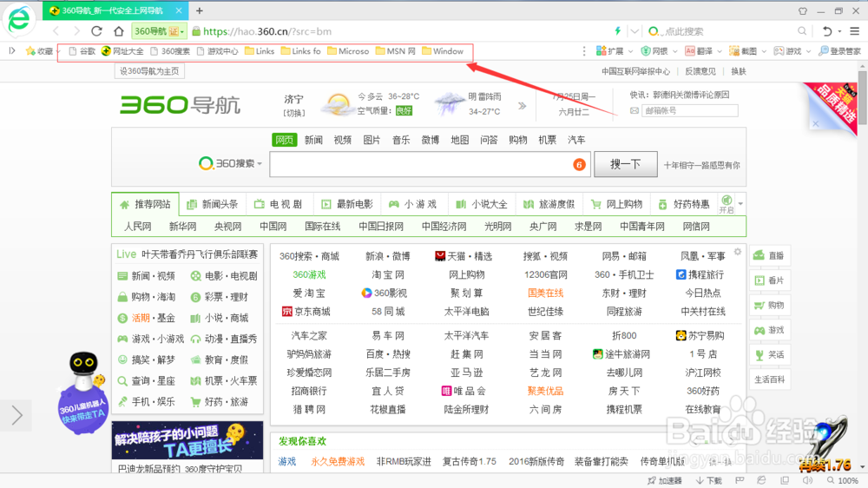Click the 360 child robot mascot
Viewport: 868px width, 488px height.
tap(83, 392)
